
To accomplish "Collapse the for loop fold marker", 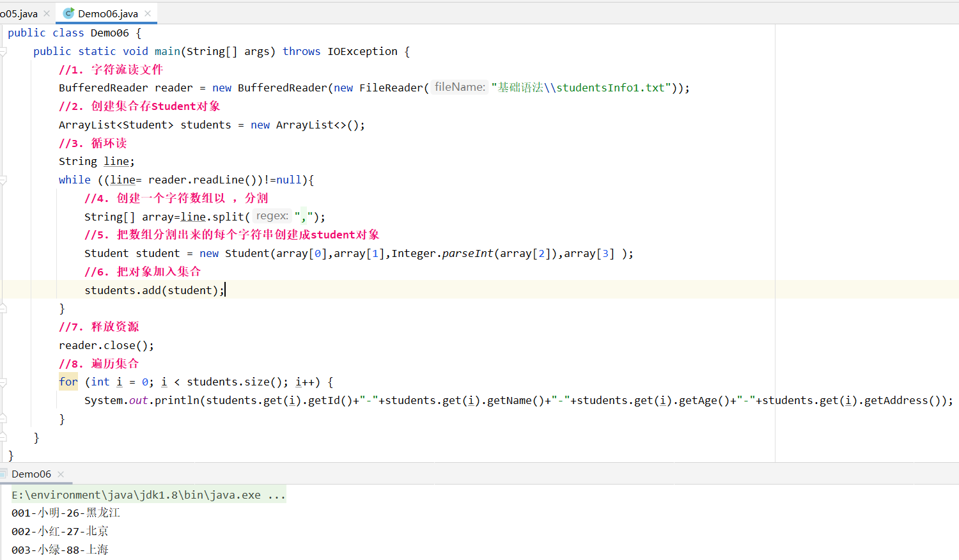I will click(x=3, y=382).
